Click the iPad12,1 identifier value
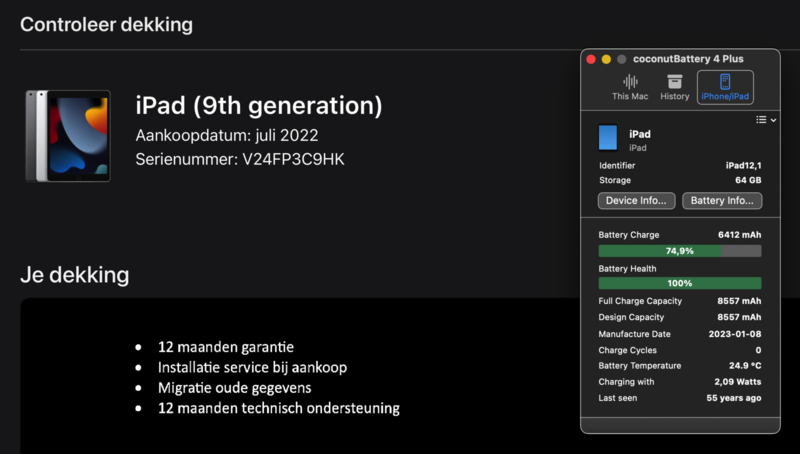This screenshot has height=454, width=800. tap(743, 165)
